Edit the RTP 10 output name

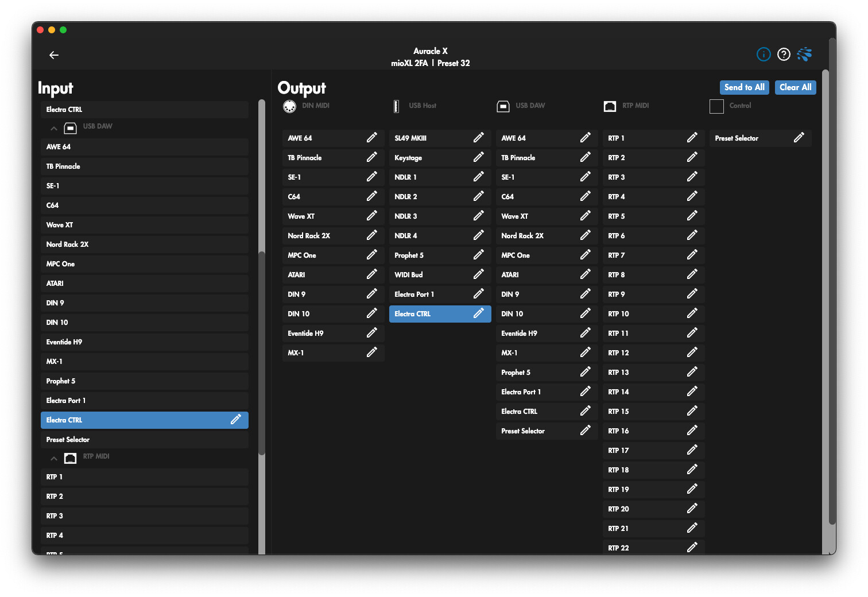click(692, 313)
